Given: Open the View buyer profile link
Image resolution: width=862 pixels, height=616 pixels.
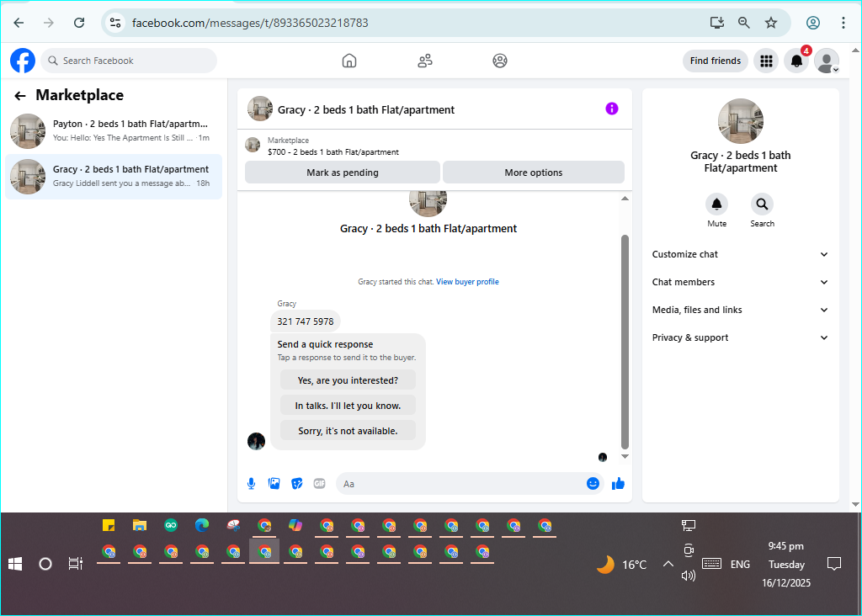Looking at the screenshot, I should (467, 281).
